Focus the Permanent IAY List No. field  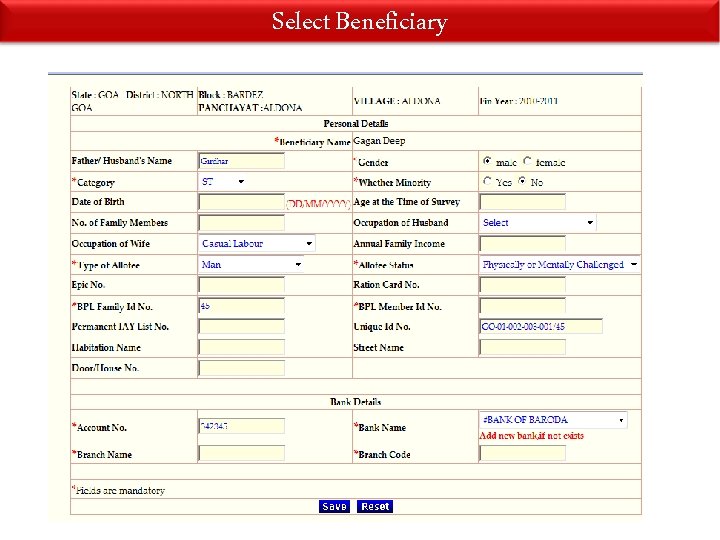242,326
